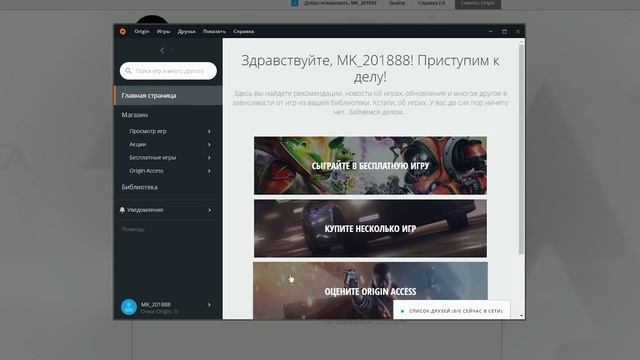This screenshot has width=640, height=360.
Task: Click the welcome user icon in the background page
Action: click(x=295, y=3)
